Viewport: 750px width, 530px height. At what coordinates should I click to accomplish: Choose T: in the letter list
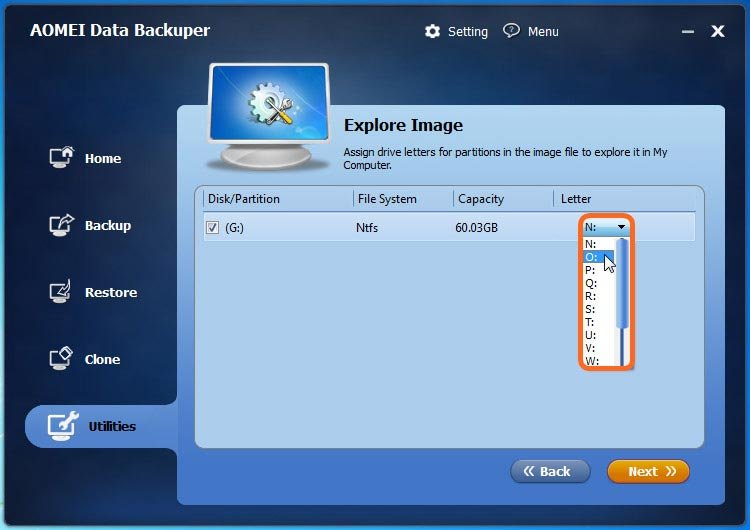click(598, 322)
